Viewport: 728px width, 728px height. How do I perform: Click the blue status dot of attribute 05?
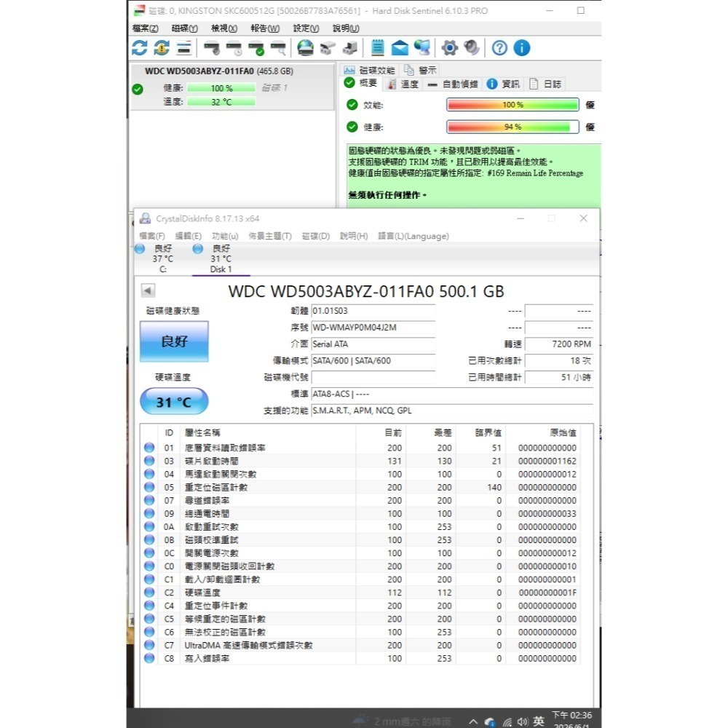pos(149,487)
